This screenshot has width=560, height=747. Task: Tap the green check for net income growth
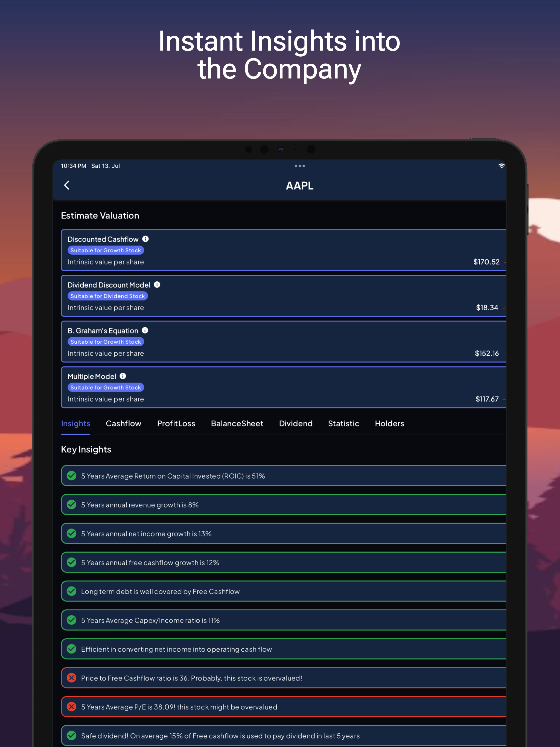point(72,533)
